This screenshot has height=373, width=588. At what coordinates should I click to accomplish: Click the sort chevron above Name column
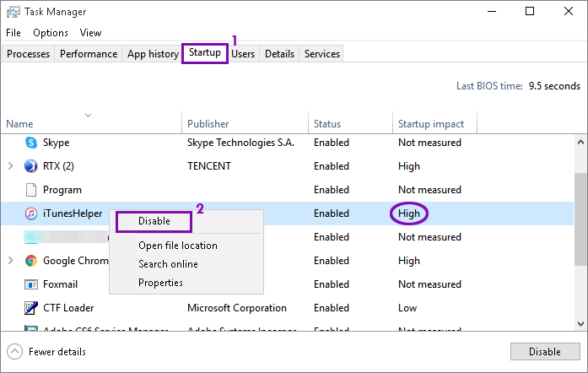(x=88, y=116)
